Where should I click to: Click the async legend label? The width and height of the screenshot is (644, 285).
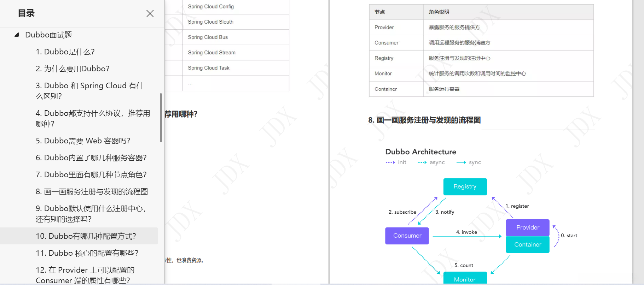pyautogui.click(x=437, y=162)
